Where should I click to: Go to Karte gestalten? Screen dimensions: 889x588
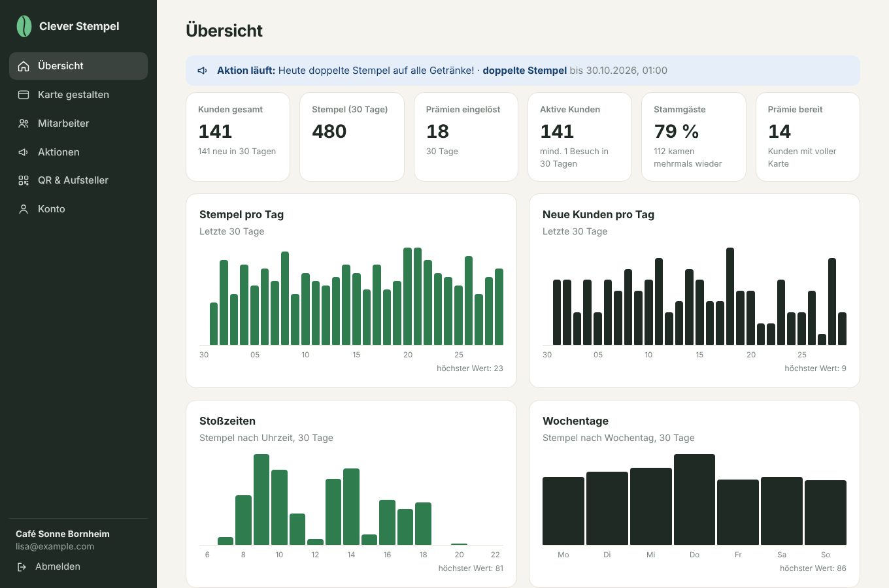pyautogui.click(x=78, y=95)
